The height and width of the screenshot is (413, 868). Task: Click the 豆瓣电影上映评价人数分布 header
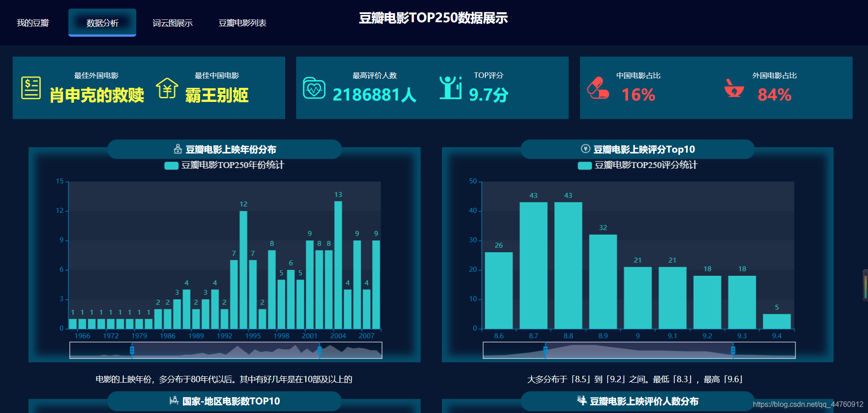[x=638, y=401]
